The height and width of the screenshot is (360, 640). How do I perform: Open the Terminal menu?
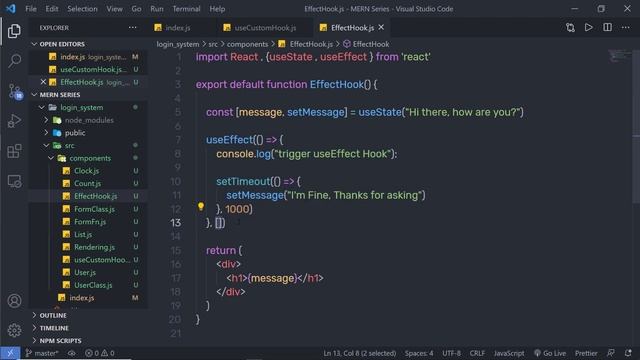point(186,9)
